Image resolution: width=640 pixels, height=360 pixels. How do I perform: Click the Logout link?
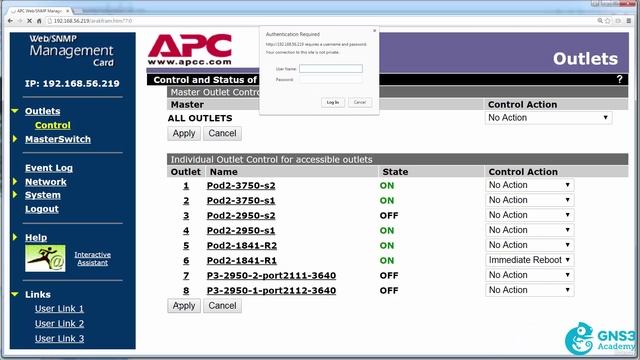42,209
